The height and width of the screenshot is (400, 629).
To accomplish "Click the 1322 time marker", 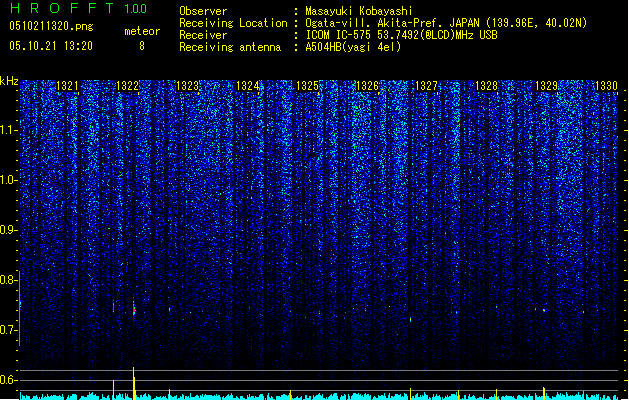I will point(127,86).
